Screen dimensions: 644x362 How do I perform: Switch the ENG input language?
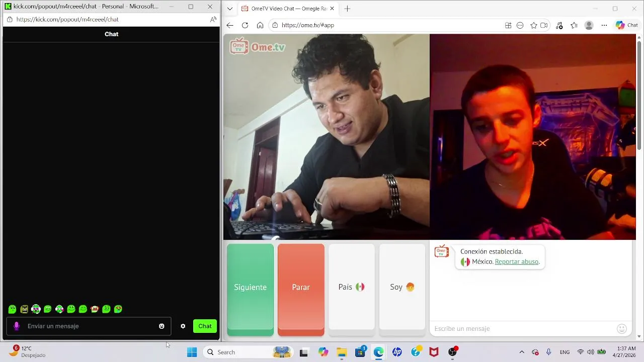click(x=565, y=352)
